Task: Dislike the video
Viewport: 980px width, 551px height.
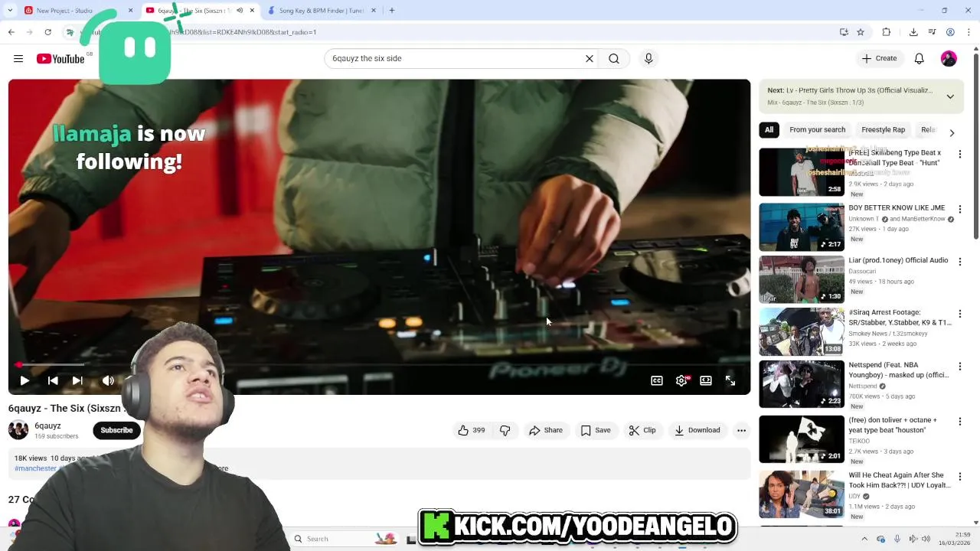Action: pos(505,430)
